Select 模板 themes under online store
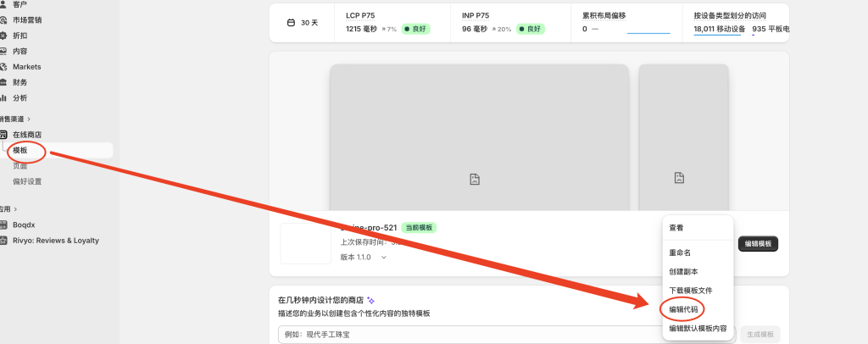This screenshot has height=344, width=868. coord(20,151)
